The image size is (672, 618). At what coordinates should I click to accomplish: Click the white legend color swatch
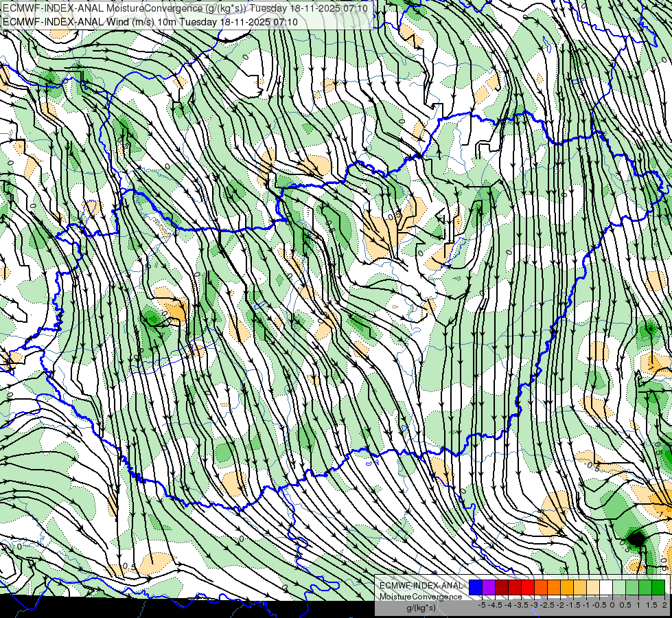click(x=606, y=587)
